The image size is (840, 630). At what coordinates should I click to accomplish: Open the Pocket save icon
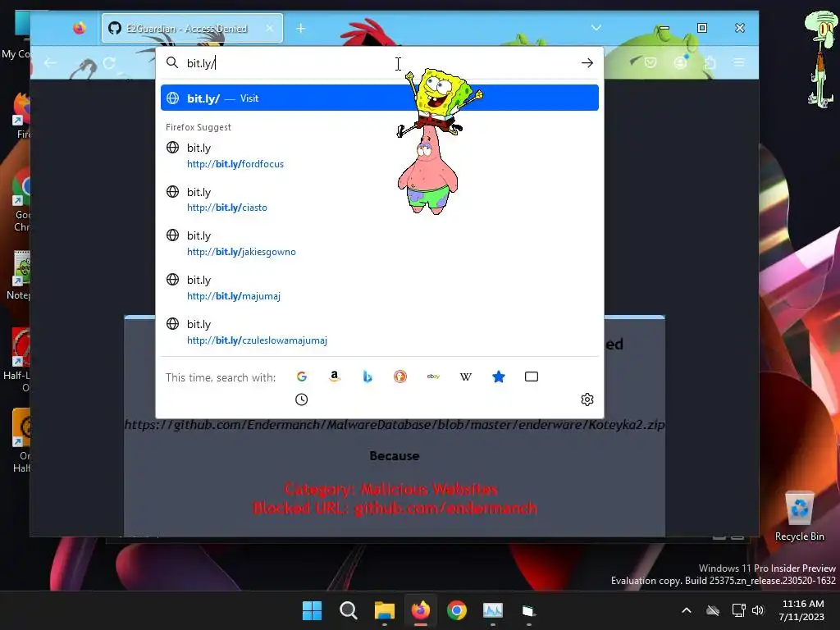(651, 62)
